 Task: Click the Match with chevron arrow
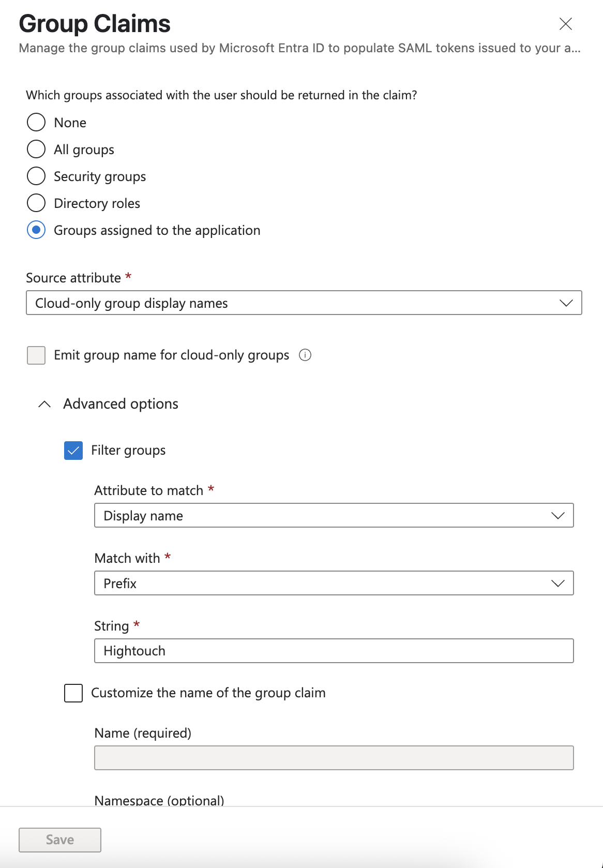point(557,583)
